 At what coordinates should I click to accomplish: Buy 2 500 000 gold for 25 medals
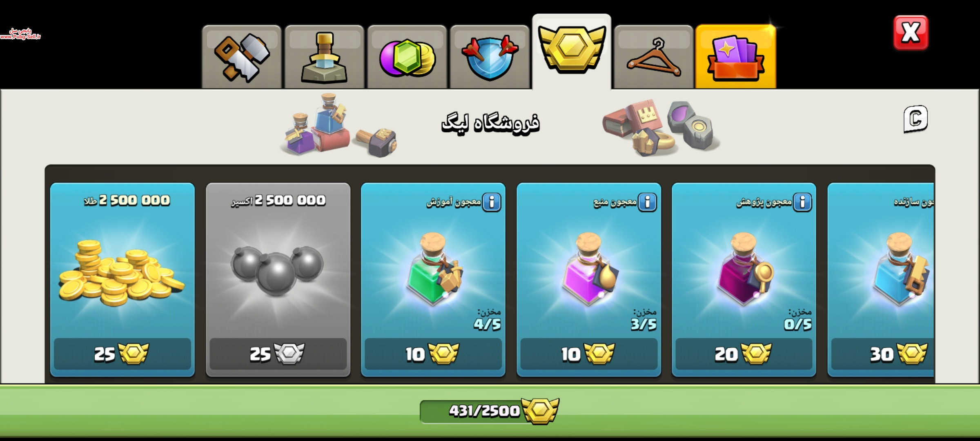[122, 354]
